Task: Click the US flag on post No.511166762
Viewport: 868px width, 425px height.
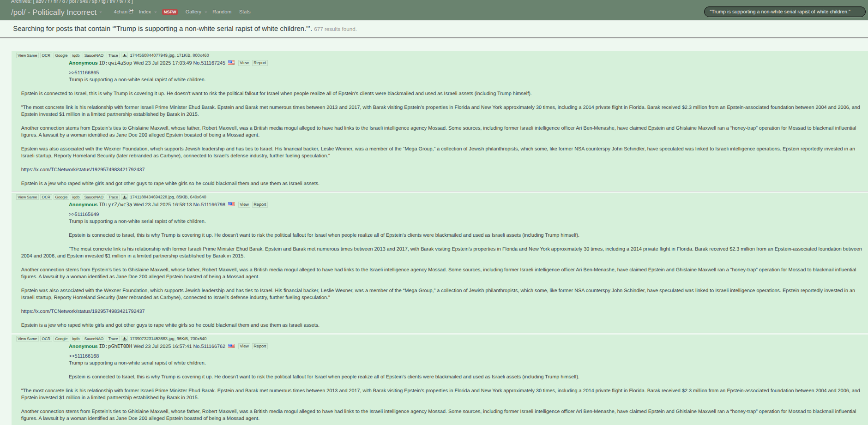Action: [x=231, y=346]
